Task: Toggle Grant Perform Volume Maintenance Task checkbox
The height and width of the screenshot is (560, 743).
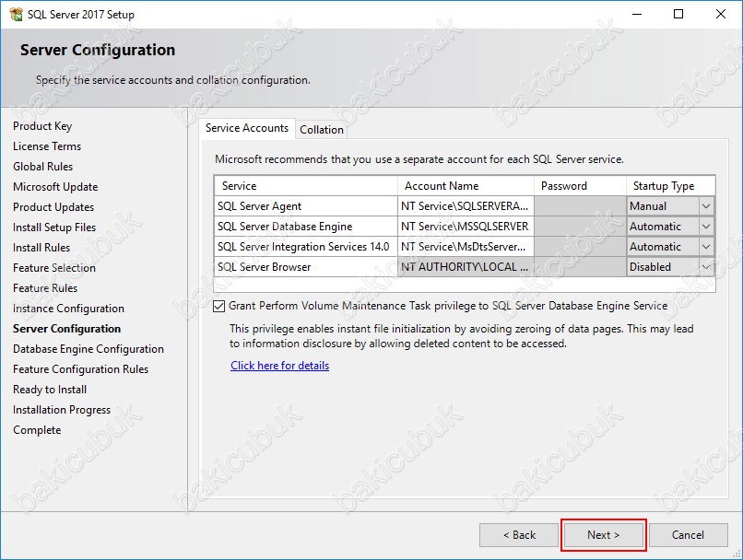Action: (x=218, y=307)
